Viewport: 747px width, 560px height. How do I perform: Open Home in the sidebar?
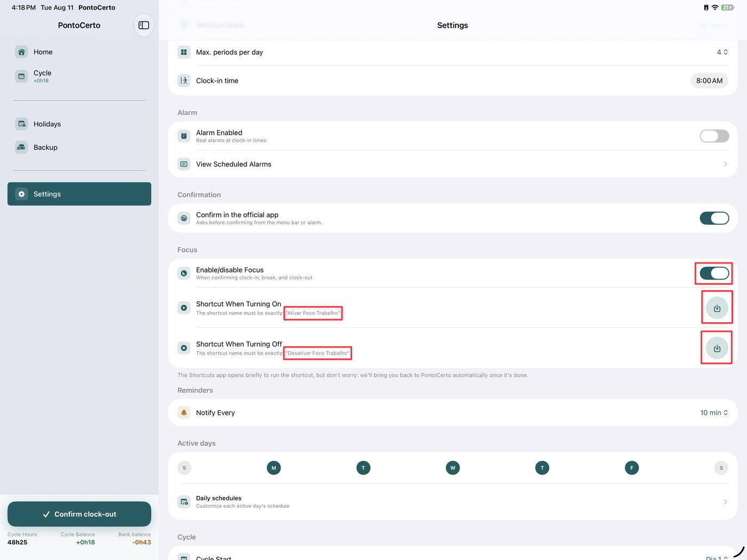(x=80, y=52)
